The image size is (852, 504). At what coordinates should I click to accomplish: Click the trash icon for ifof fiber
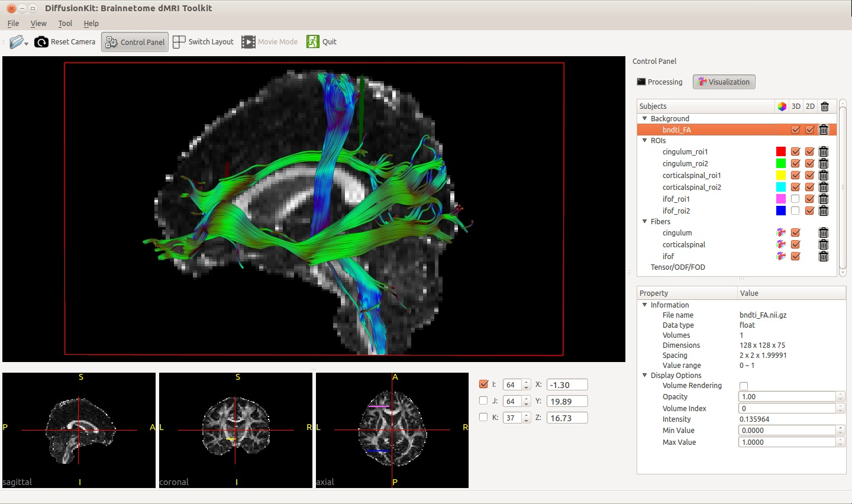pyautogui.click(x=824, y=257)
